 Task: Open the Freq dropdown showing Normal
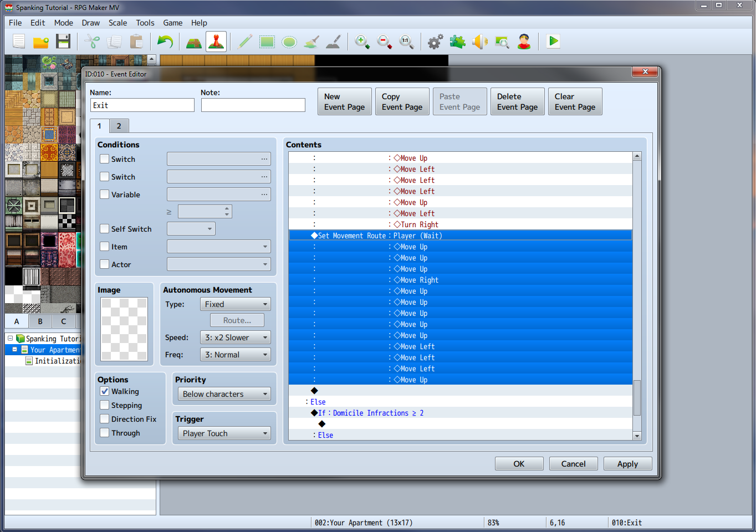click(236, 355)
